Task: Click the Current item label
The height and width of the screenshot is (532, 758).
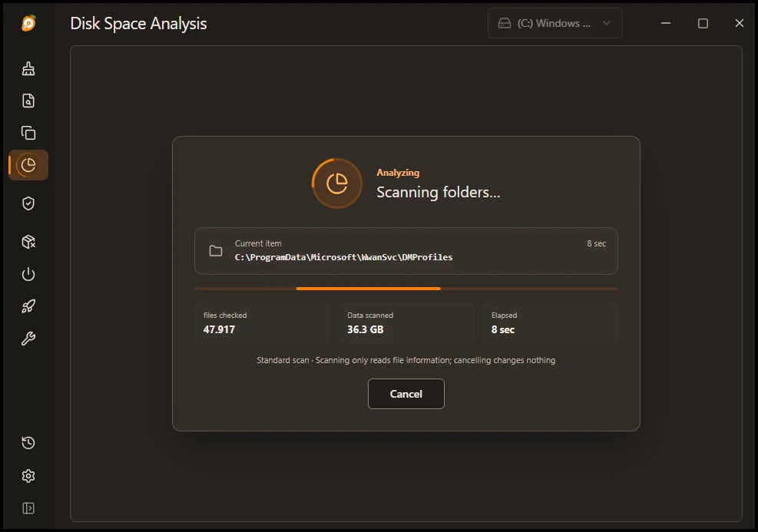Action: [x=258, y=243]
